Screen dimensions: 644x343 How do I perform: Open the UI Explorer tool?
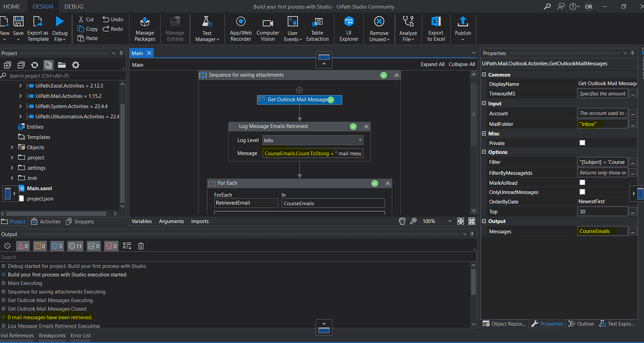click(349, 29)
